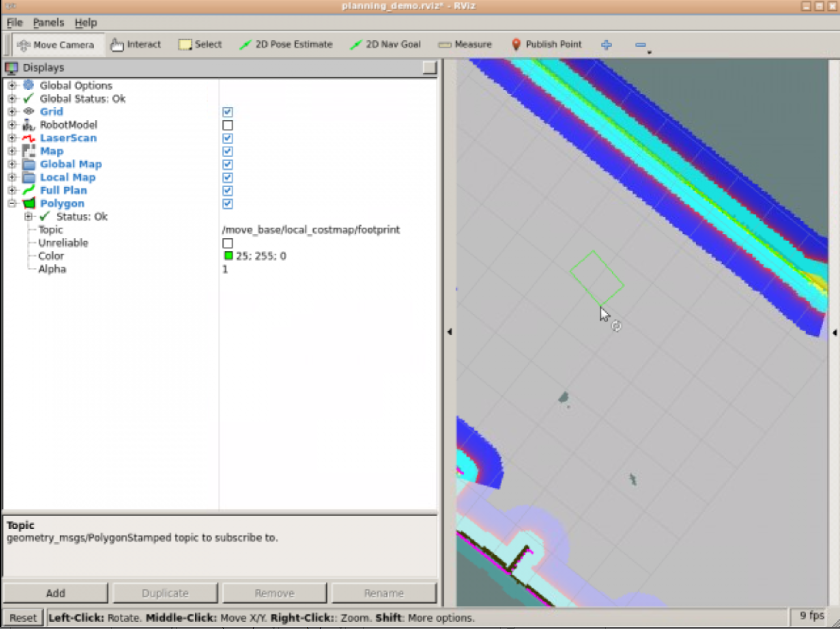Activate the 2D Nav Goal tool
This screenshot has height=629, width=840.
click(x=386, y=44)
